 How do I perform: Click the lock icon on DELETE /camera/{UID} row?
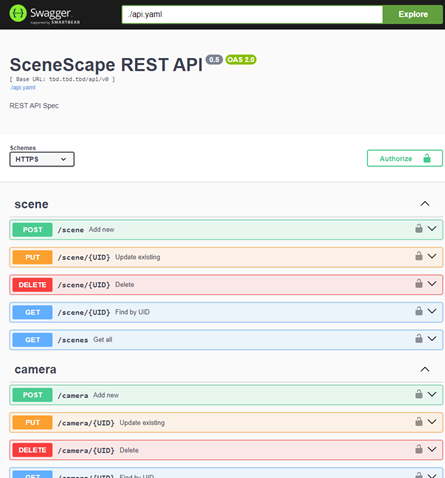tap(419, 449)
